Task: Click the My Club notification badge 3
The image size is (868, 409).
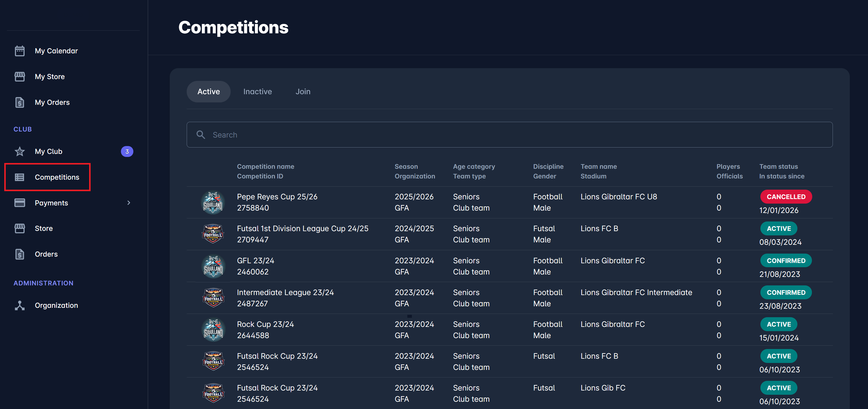Action: tap(127, 151)
